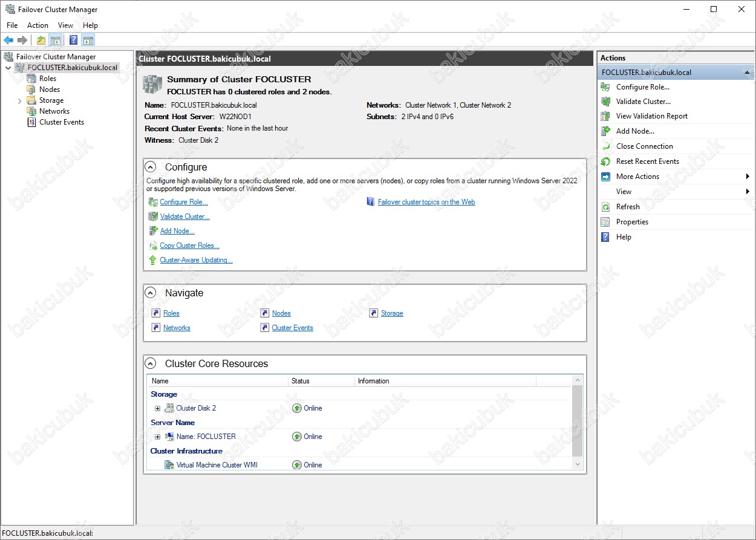Image resolution: width=756 pixels, height=540 pixels.
Task: Collapse the FOCLUSTER.bakicubuk.local tree node
Action: (8, 68)
